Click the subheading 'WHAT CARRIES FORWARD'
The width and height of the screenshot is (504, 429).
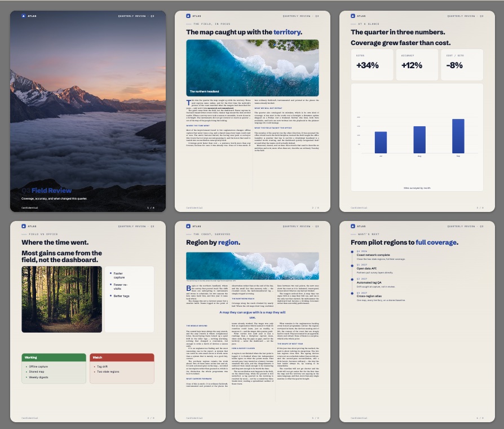pyautogui.click(x=198, y=379)
